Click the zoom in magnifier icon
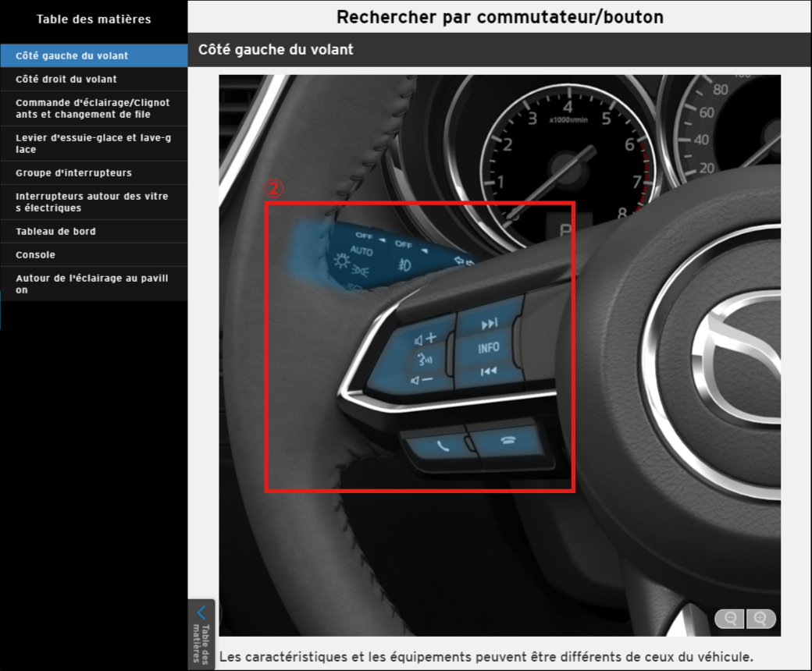Viewport: 812px width, 671px height. coord(760,619)
